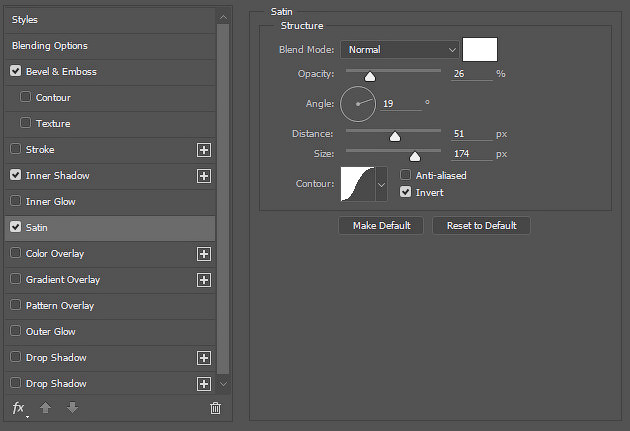
Task: Click the Make Default button
Action: (x=381, y=226)
